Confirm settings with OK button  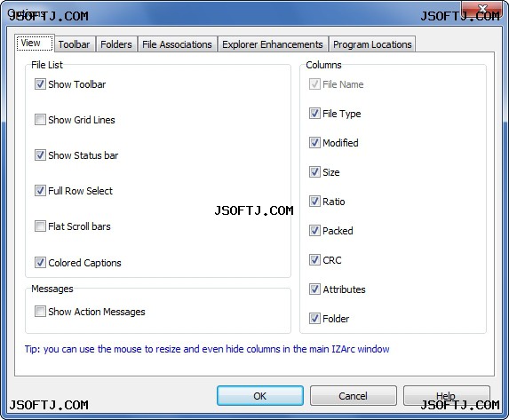click(260, 396)
